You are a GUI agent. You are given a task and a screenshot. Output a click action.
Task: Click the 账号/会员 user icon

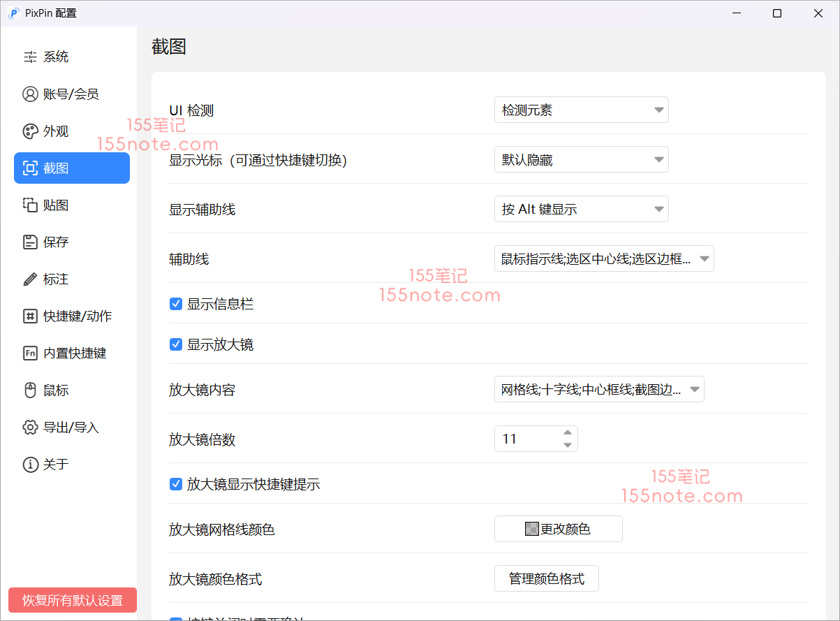point(30,94)
